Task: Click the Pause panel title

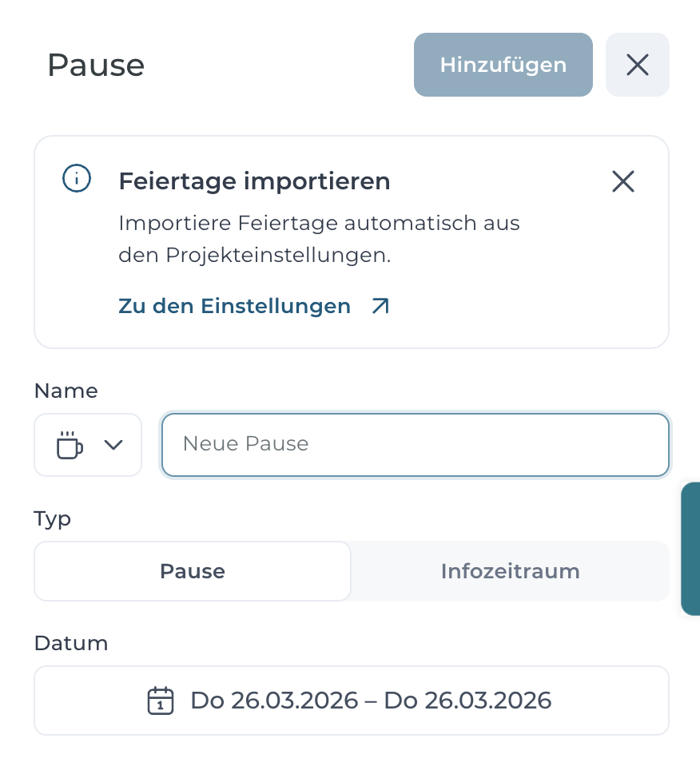Action: tap(96, 65)
